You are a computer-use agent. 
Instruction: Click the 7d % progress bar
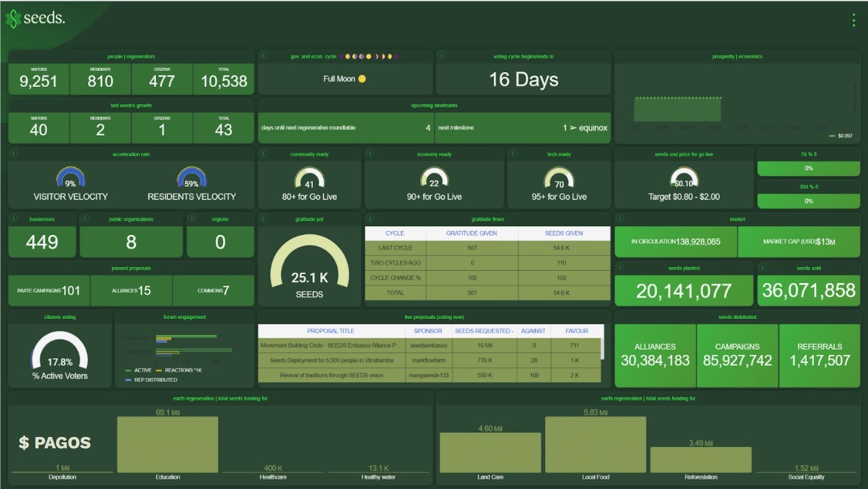click(809, 168)
